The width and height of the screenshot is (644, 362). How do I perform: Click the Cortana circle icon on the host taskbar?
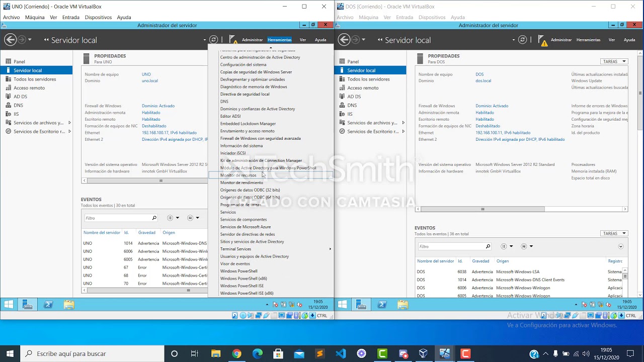click(x=175, y=353)
